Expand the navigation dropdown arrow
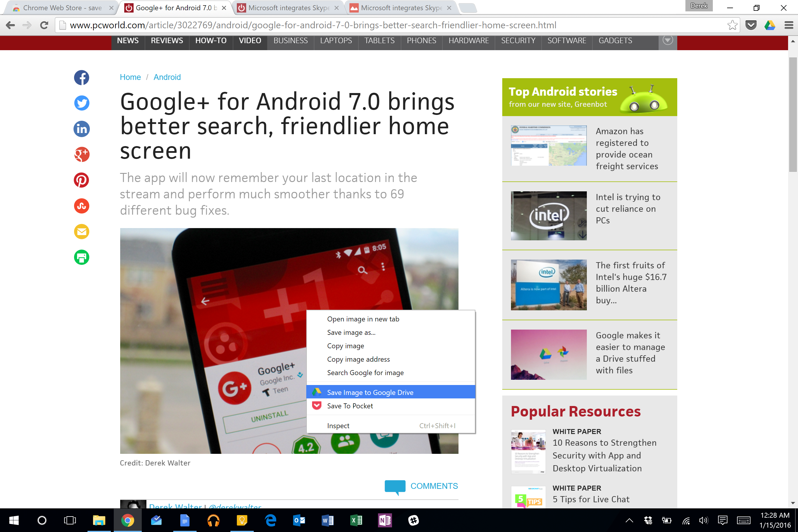Screen dimensions: 798x532 click(x=667, y=40)
